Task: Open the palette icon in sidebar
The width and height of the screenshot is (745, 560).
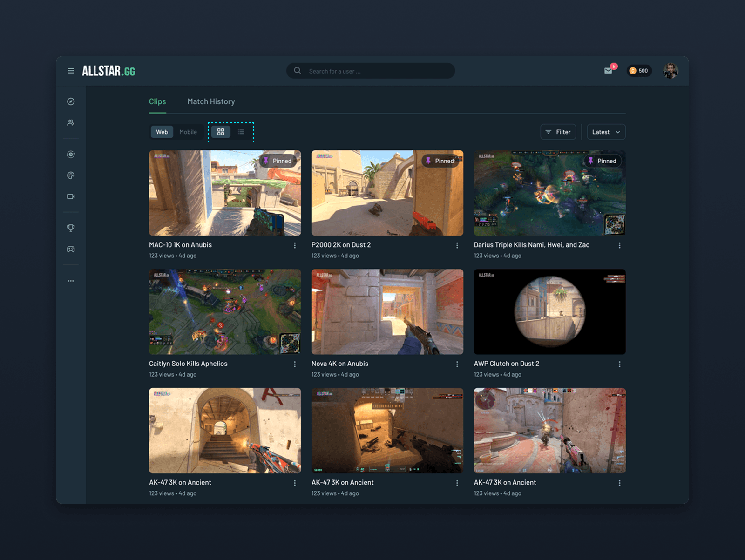Action: 71,175
